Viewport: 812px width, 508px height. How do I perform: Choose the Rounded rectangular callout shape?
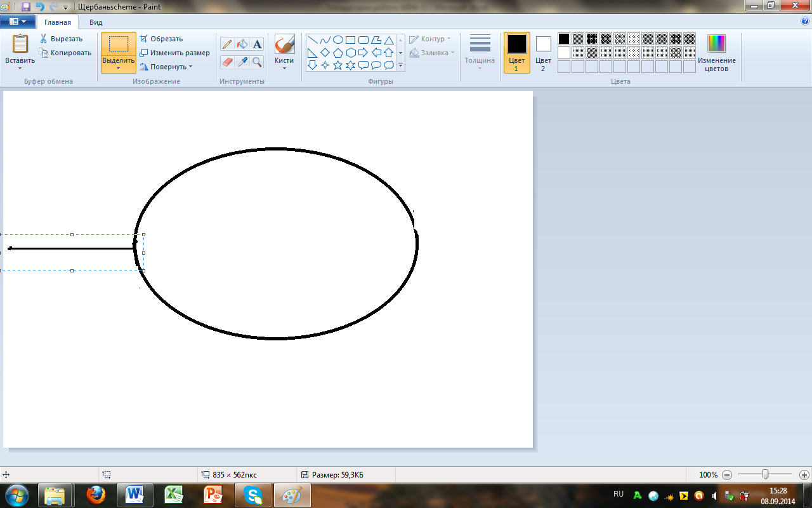click(x=363, y=65)
